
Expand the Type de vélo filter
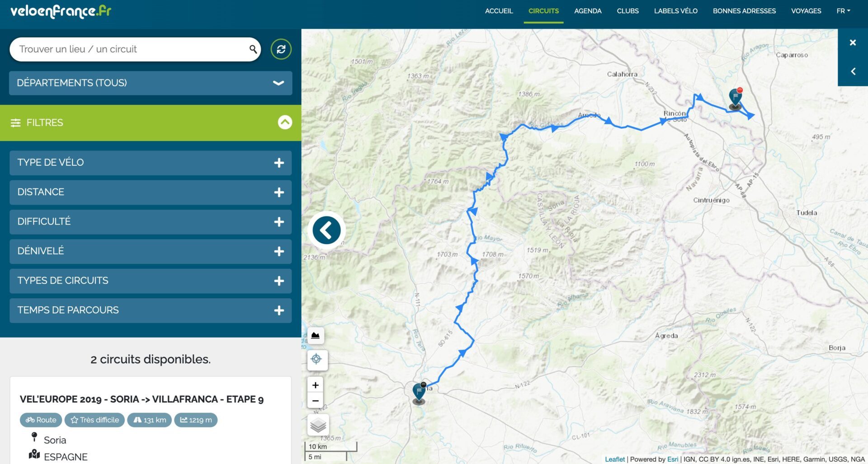point(151,163)
